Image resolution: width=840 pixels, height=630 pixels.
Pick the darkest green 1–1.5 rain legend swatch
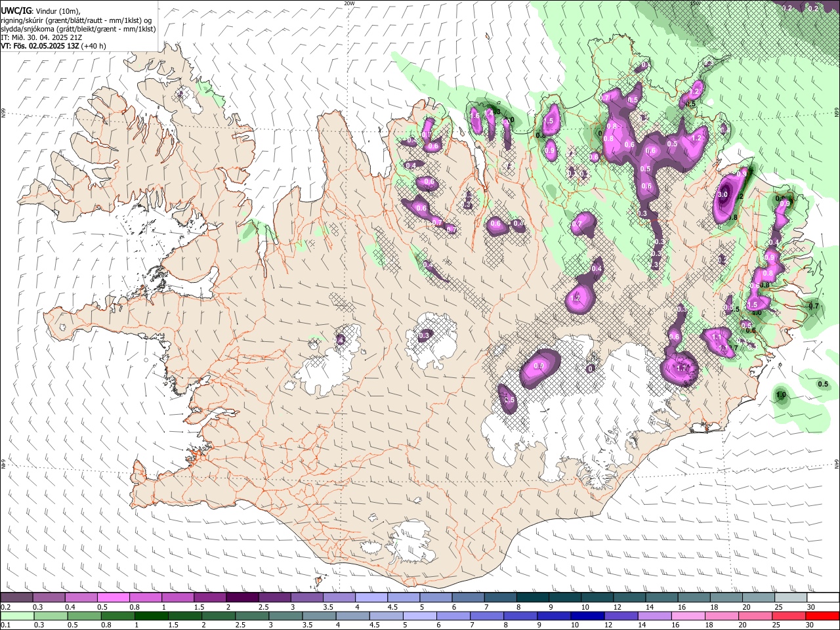[151, 616]
